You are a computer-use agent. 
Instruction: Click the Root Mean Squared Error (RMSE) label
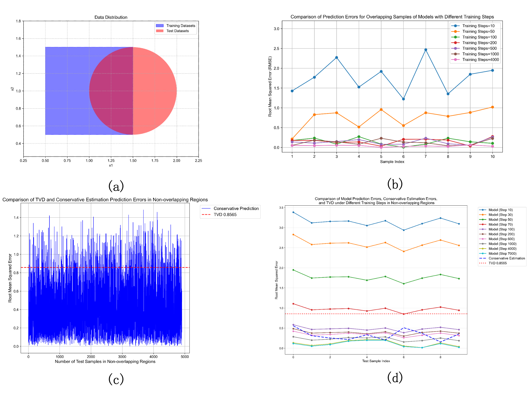(270, 86)
